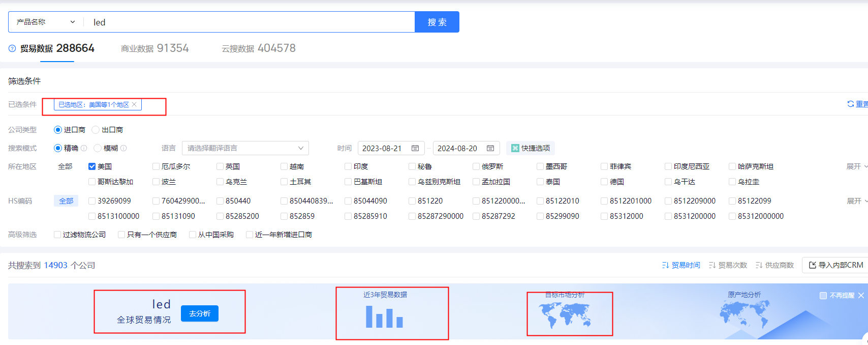This screenshot has width=868, height=345.
Task: Open the end date calendar icon
Action: pyautogui.click(x=490, y=148)
